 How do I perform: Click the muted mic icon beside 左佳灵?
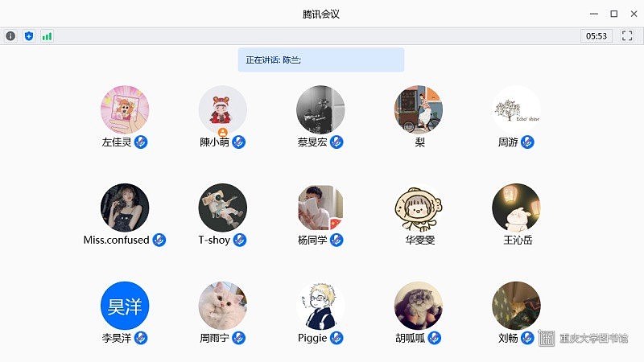tap(141, 142)
